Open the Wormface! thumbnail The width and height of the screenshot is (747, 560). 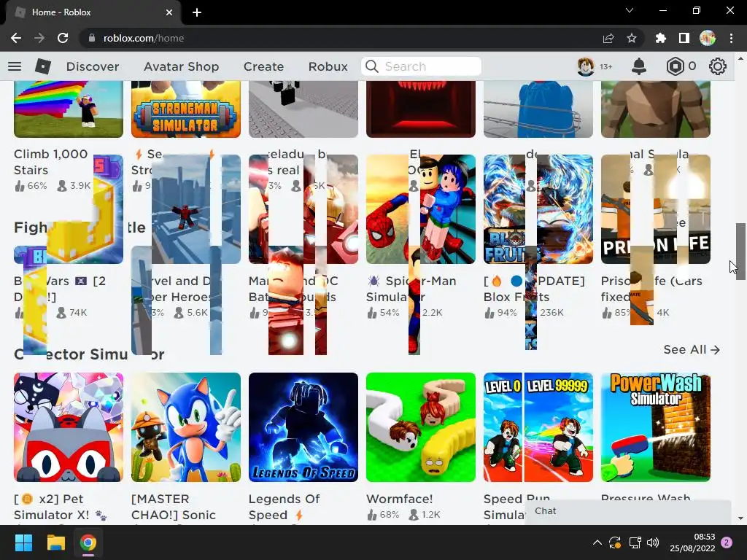click(421, 427)
